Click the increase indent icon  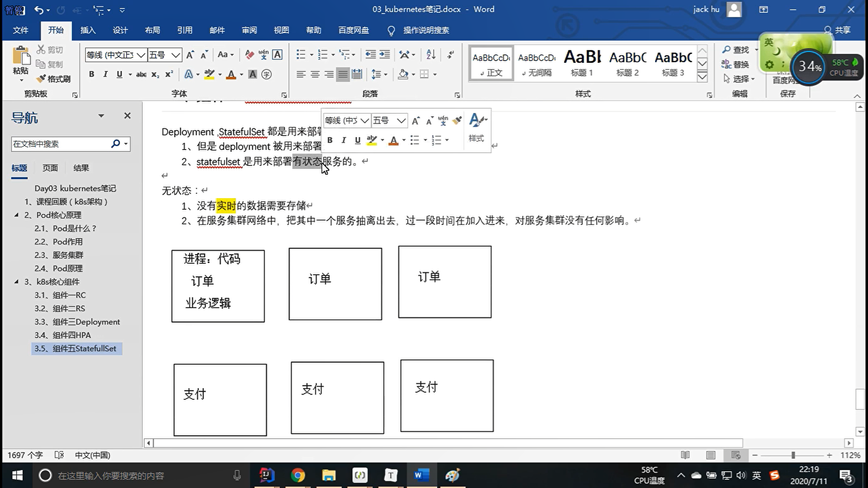[385, 55]
